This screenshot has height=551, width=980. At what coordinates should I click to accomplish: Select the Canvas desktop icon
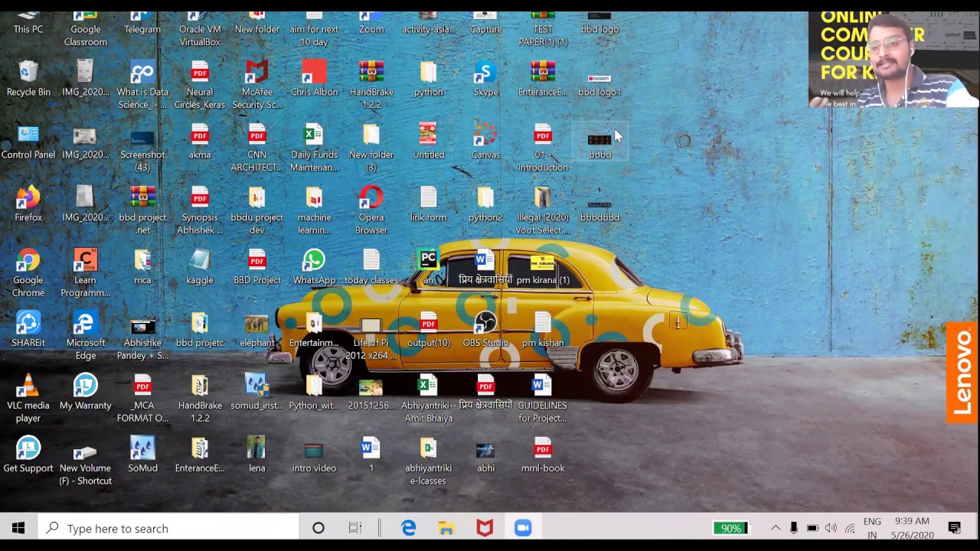click(x=485, y=142)
